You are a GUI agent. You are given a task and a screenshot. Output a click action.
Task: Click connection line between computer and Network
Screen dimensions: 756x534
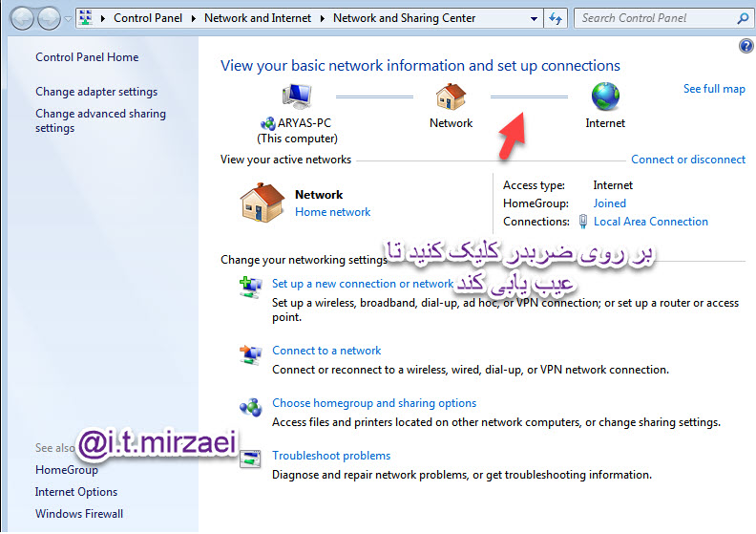(x=374, y=96)
